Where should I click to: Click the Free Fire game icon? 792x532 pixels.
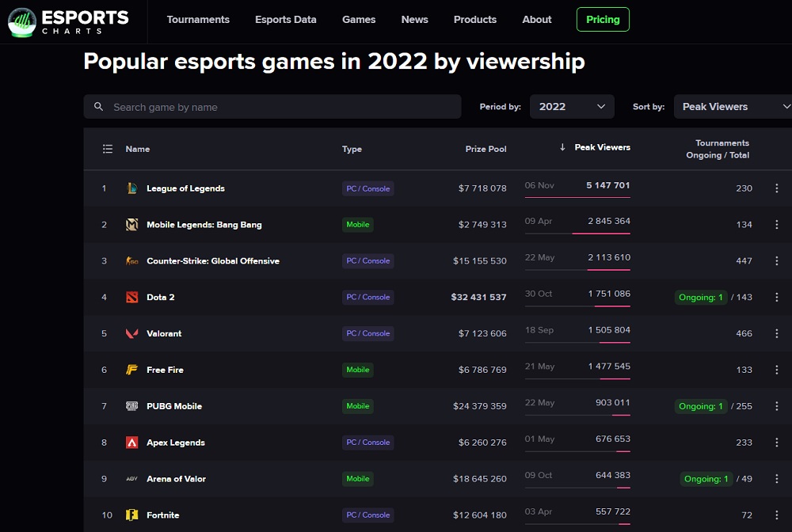coord(131,370)
